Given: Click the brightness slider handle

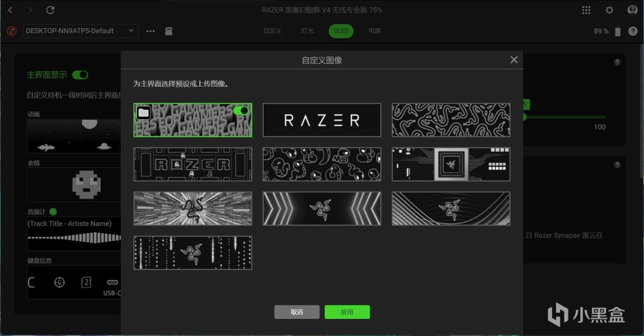Looking at the screenshot, I should 524,117.
